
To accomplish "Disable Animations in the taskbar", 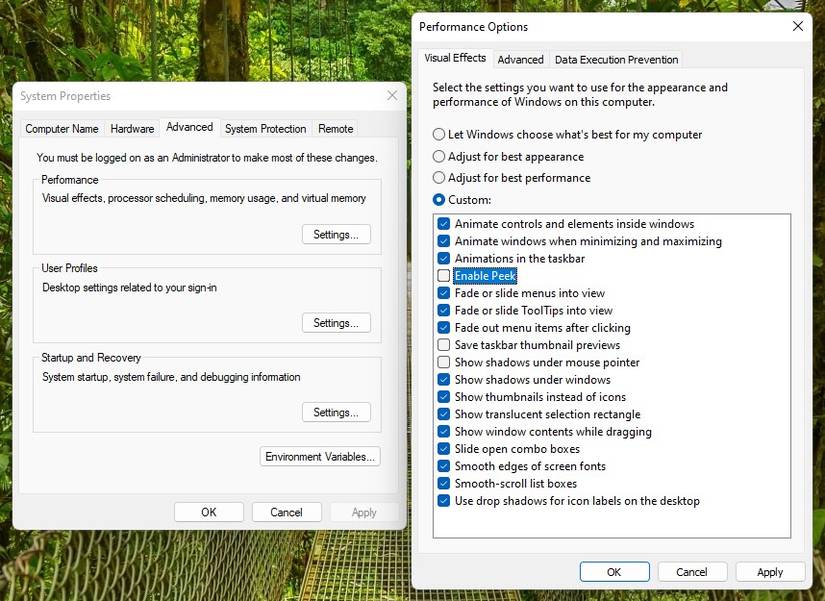I will 444,258.
